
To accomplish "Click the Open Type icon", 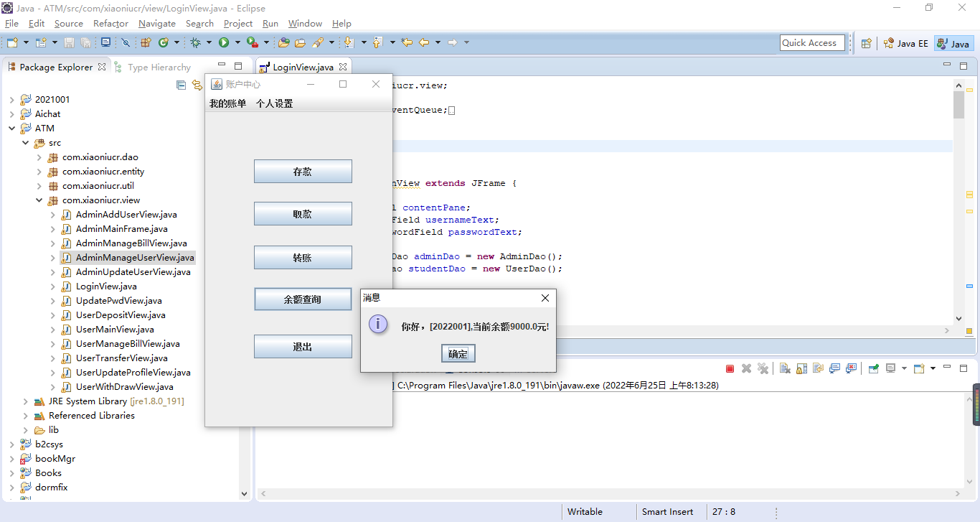I will [x=283, y=43].
